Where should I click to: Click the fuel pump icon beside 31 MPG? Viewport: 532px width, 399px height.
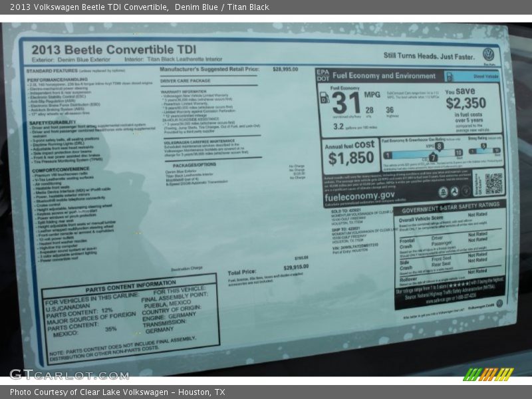tap(324, 98)
